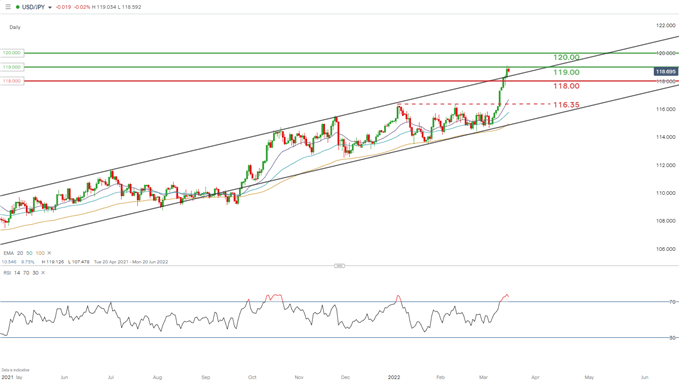The image size is (679, 381).
Task: Remove the EMA indicator with its X
Action: [x=49, y=253]
